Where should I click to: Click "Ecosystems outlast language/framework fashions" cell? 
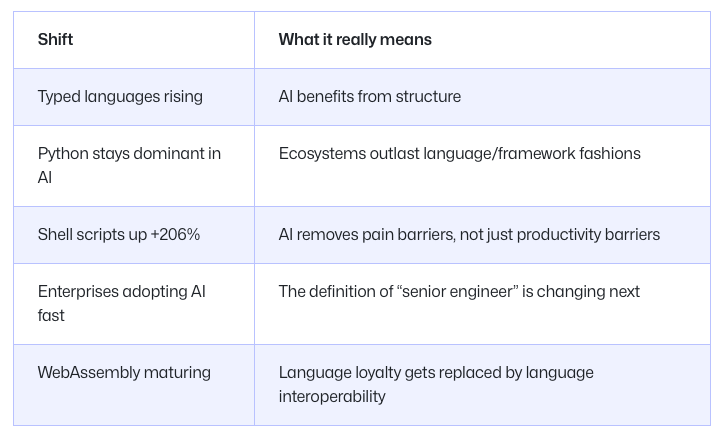click(459, 154)
